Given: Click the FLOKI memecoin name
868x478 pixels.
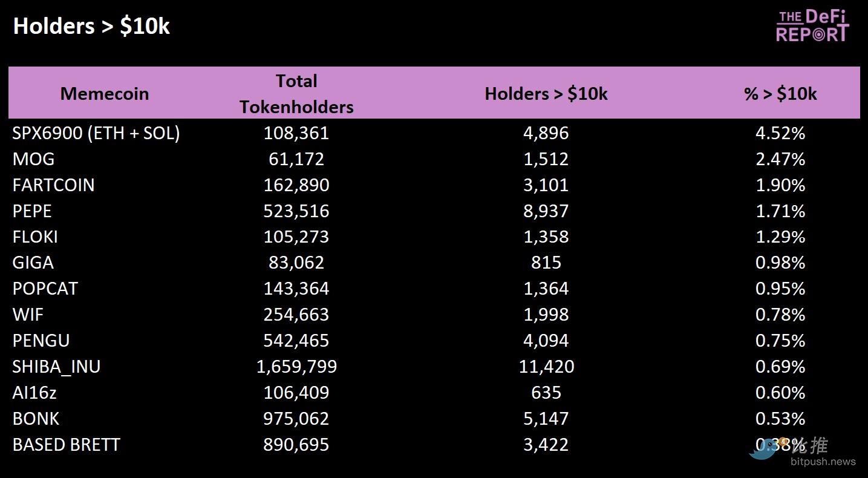Looking at the screenshot, I should point(35,237).
